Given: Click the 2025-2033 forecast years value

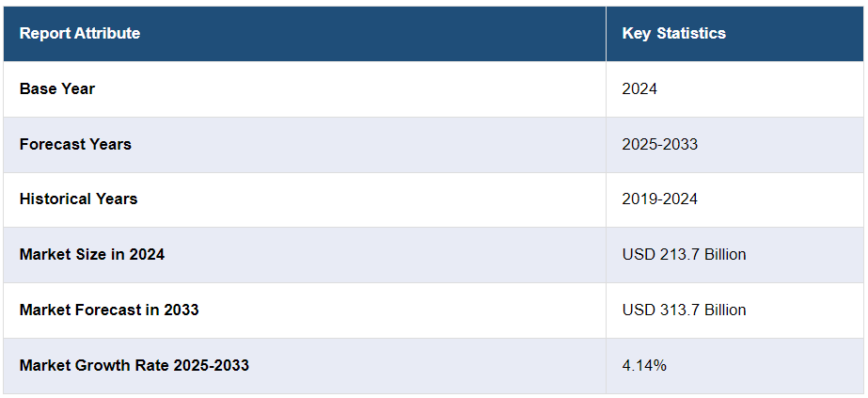Looking at the screenshot, I should (659, 144).
